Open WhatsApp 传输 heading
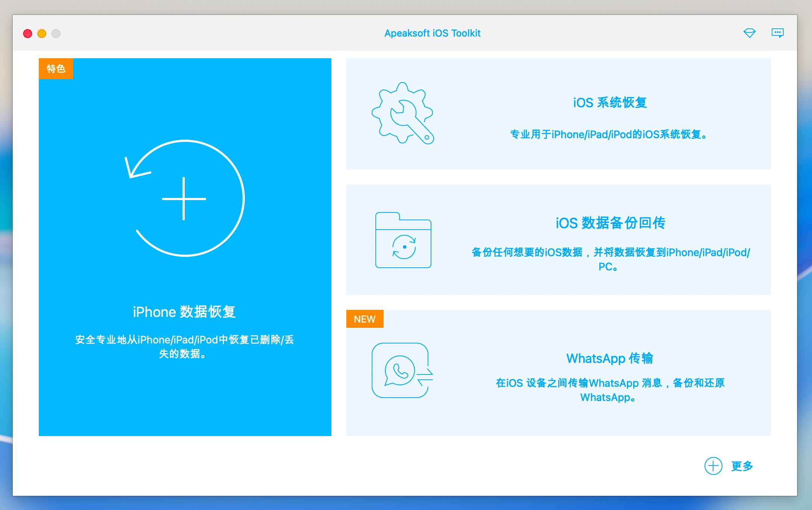Image resolution: width=812 pixels, height=510 pixels. click(609, 358)
